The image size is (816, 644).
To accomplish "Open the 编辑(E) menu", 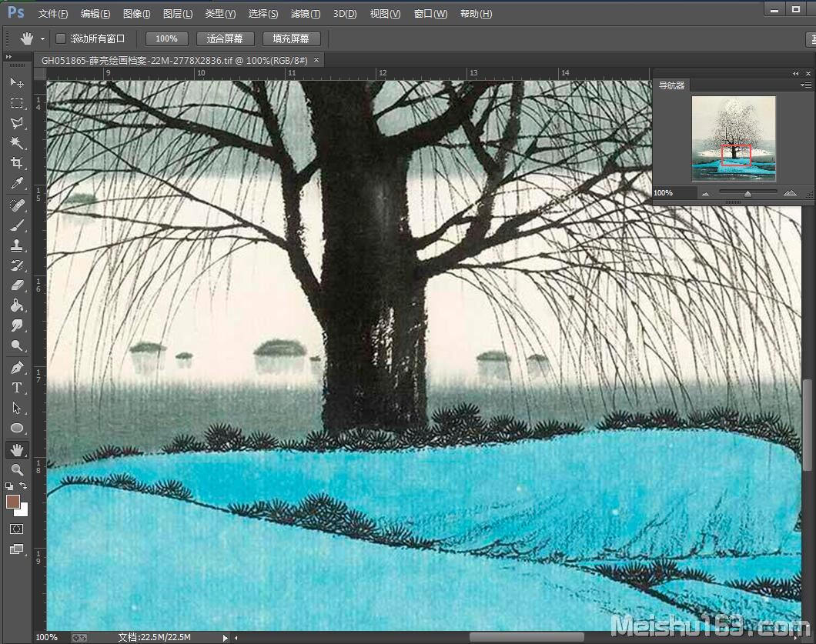I will [95, 14].
